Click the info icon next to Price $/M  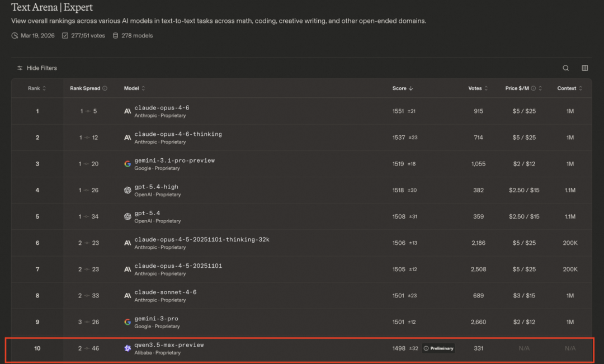click(x=533, y=88)
